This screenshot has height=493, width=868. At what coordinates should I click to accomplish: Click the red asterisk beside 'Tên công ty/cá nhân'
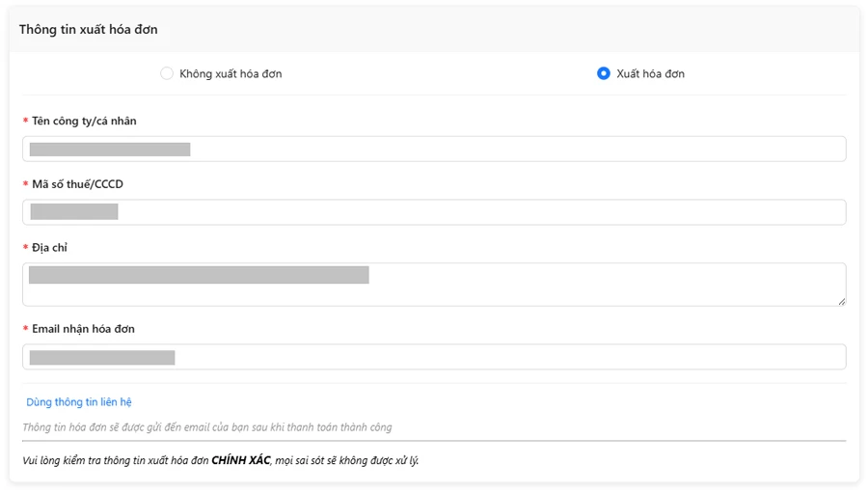(25, 122)
